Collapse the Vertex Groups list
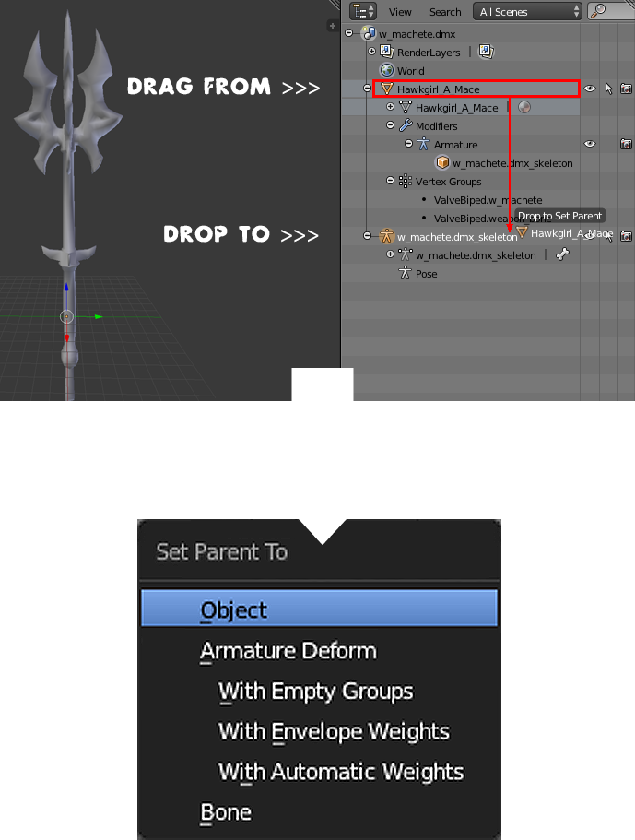This screenshot has width=635, height=840. pos(391,181)
